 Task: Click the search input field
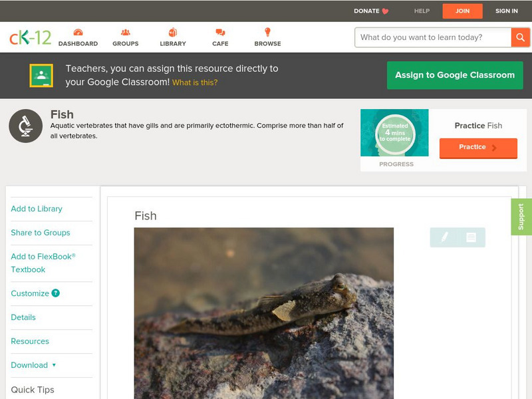[x=432, y=37]
